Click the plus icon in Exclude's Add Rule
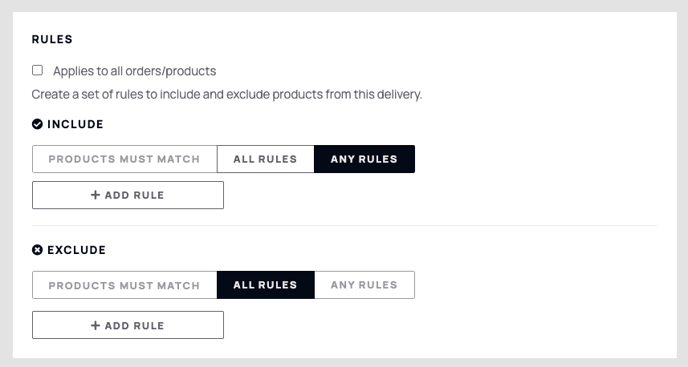Screen dimensions: 688x367 (95, 325)
